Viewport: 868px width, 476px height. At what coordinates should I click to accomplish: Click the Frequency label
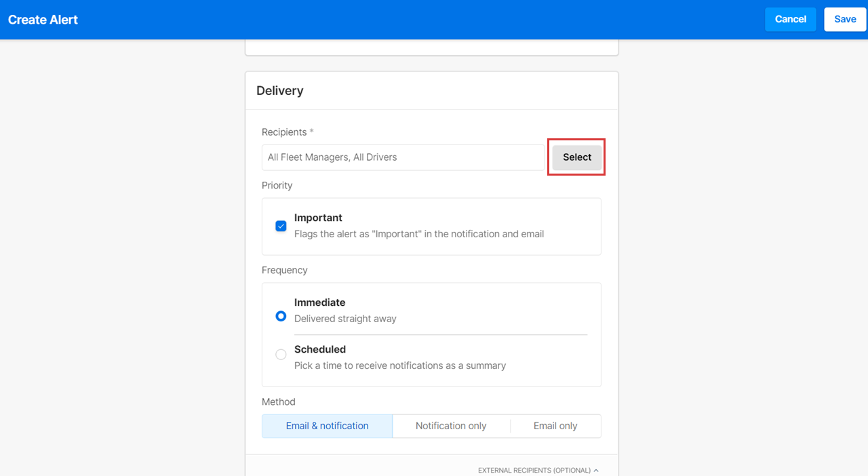(x=285, y=270)
